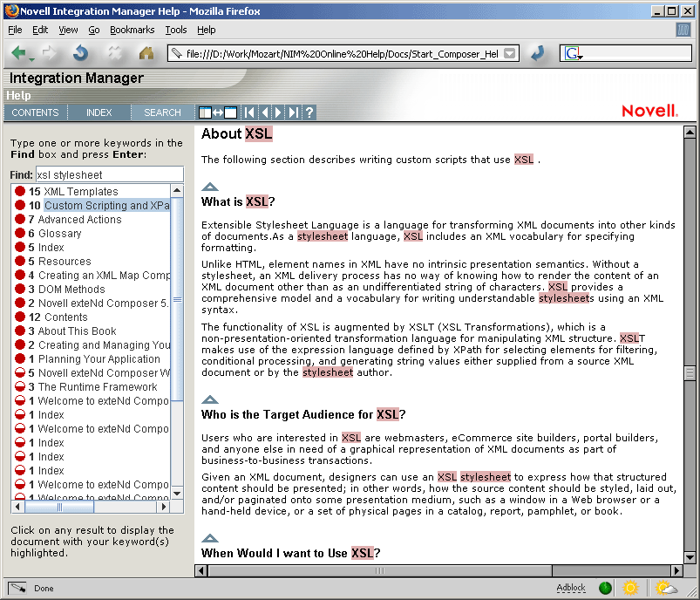Open the Tools menu
Viewport: 700px width, 600px height.
[x=176, y=30]
